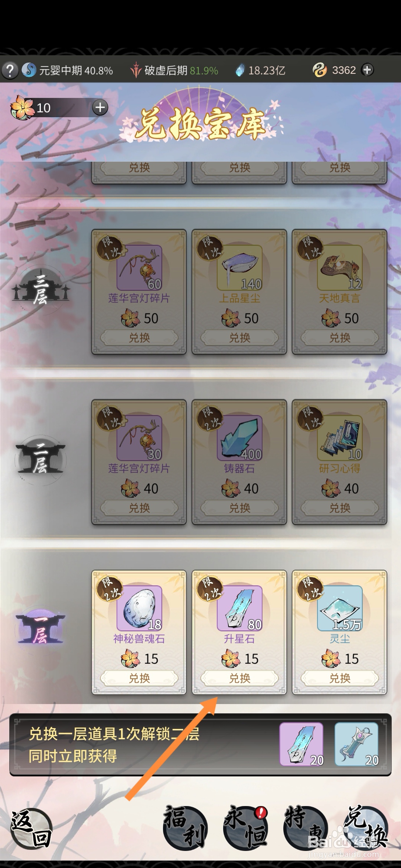The height and width of the screenshot is (868, 401).
Task: Select the 神秘兽魂石 egg item icon
Action: tap(139, 608)
